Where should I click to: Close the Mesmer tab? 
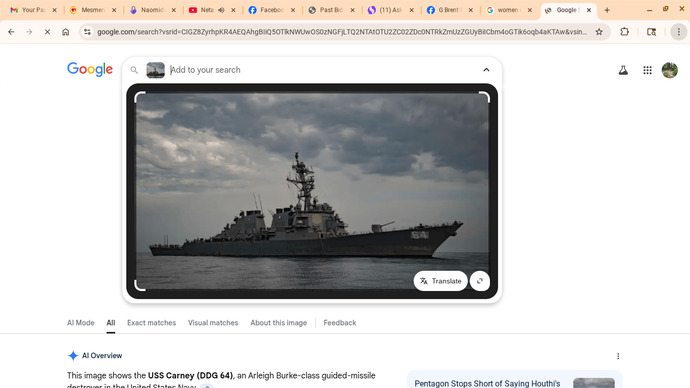tap(114, 10)
